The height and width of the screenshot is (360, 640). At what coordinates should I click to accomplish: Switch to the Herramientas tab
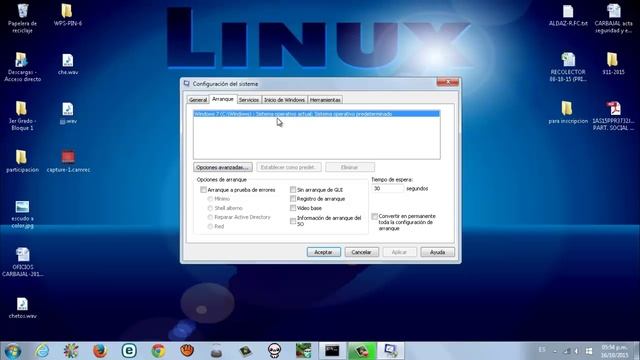[x=325, y=100]
